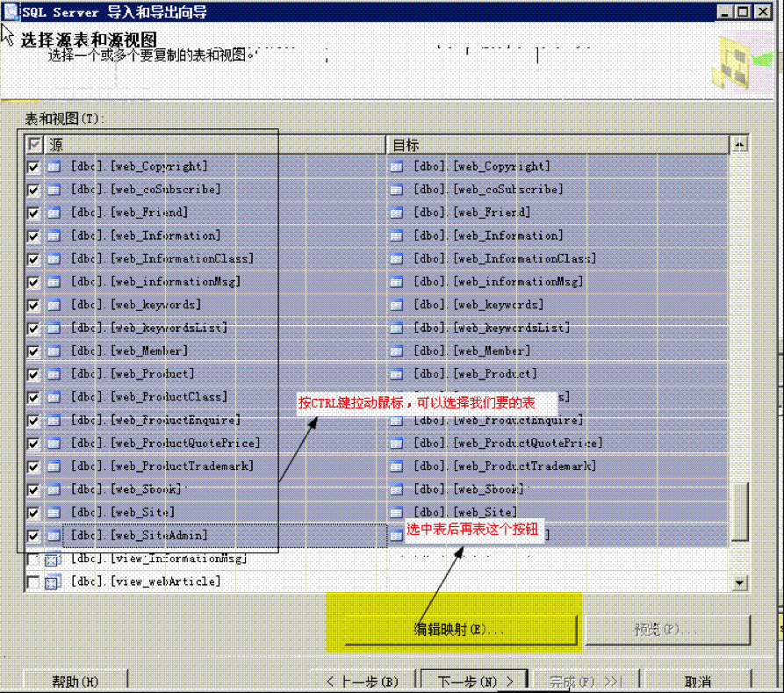Click scrollbar up arrow in table list
This screenshot has height=693, width=784.
coord(739,144)
